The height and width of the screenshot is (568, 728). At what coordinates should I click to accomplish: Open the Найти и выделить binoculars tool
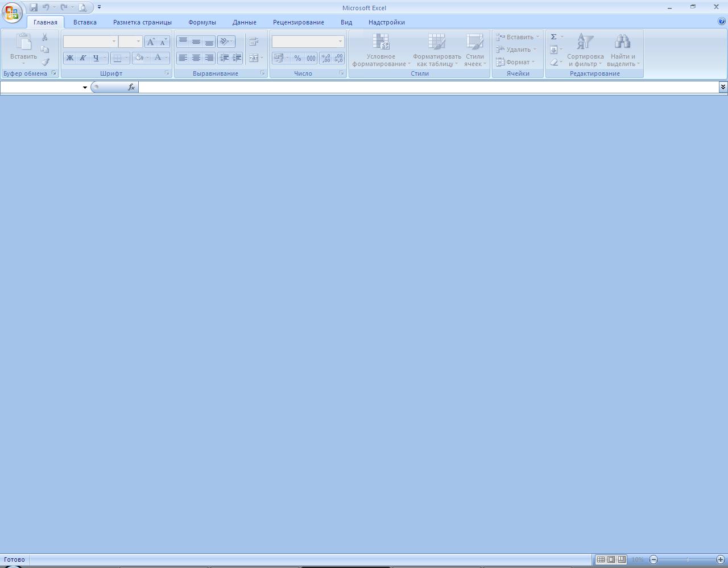623,50
